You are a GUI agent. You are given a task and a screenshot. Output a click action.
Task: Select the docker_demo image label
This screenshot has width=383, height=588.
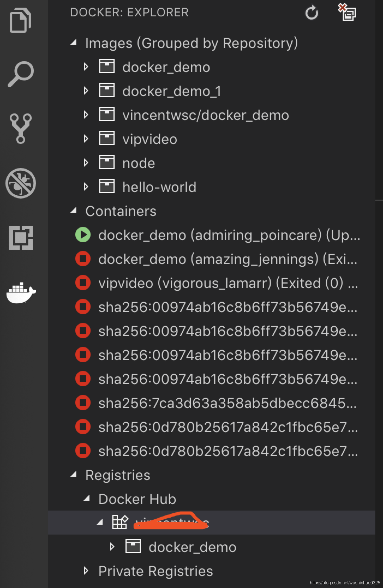(166, 67)
